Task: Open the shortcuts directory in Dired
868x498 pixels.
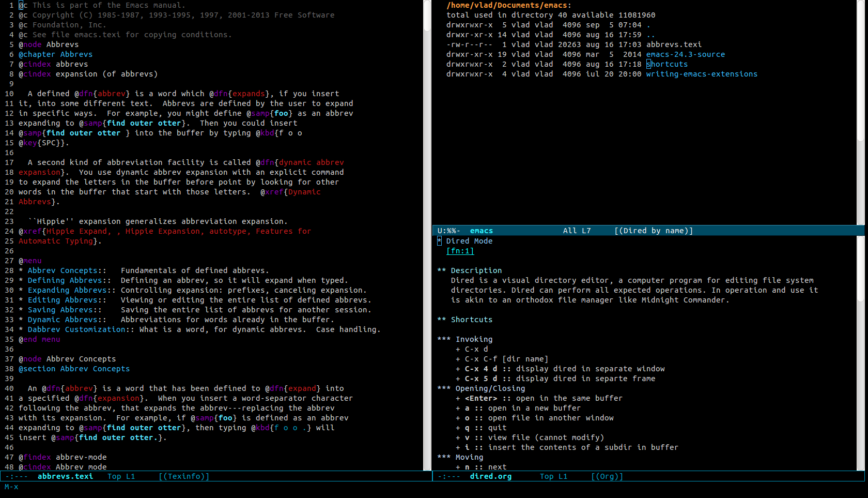Action: pyautogui.click(x=667, y=64)
